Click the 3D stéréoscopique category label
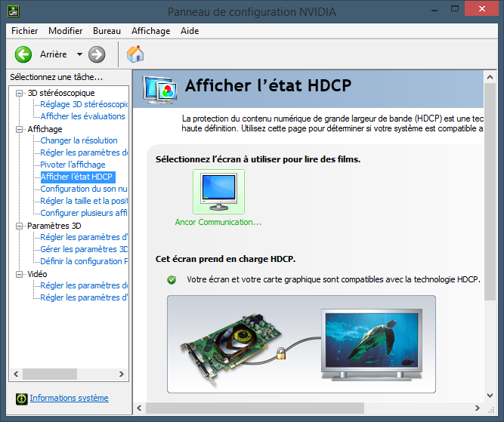Screen dimensions: 504x422 pyautogui.click(x=61, y=93)
